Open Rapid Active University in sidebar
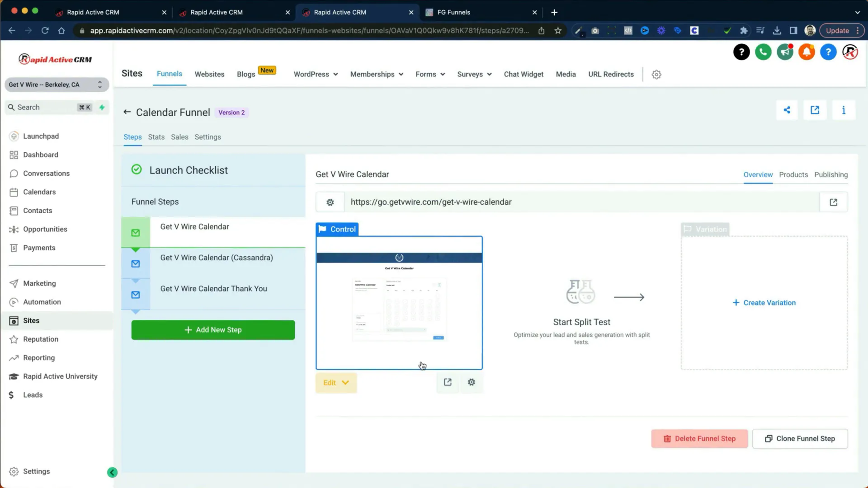The height and width of the screenshot is (488, 868). [60, 376]
